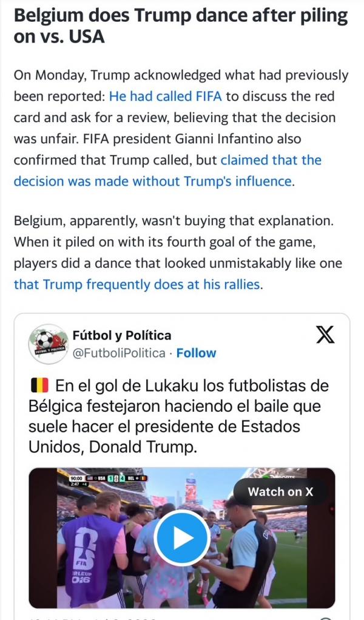The height and width of the screenshot is (620, 364).
Task: Click the Spanish tweet text about Lukaku's goal
Action: click(178, 416)
